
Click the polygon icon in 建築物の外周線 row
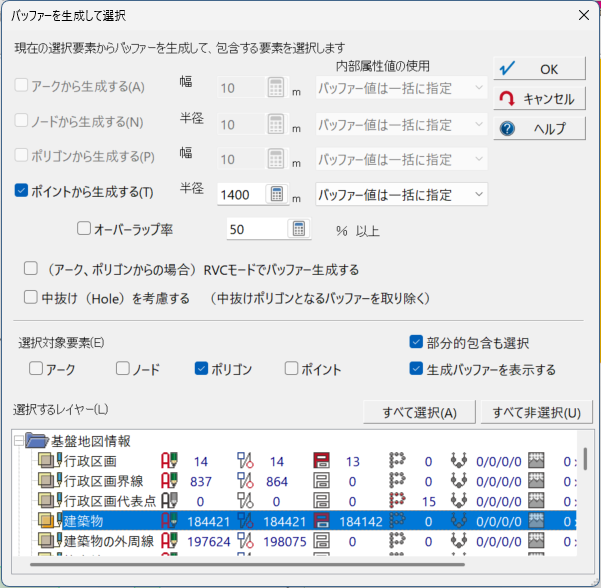[x=321, y=541]
